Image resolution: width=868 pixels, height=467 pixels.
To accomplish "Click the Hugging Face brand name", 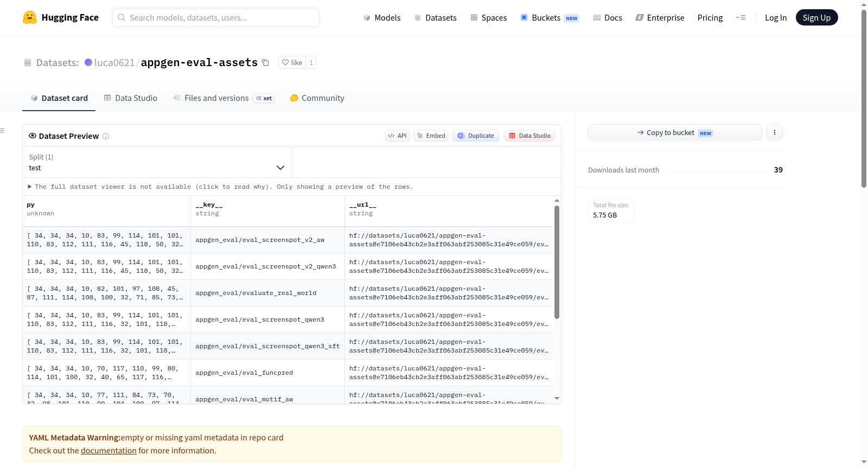I will [70, 17].
